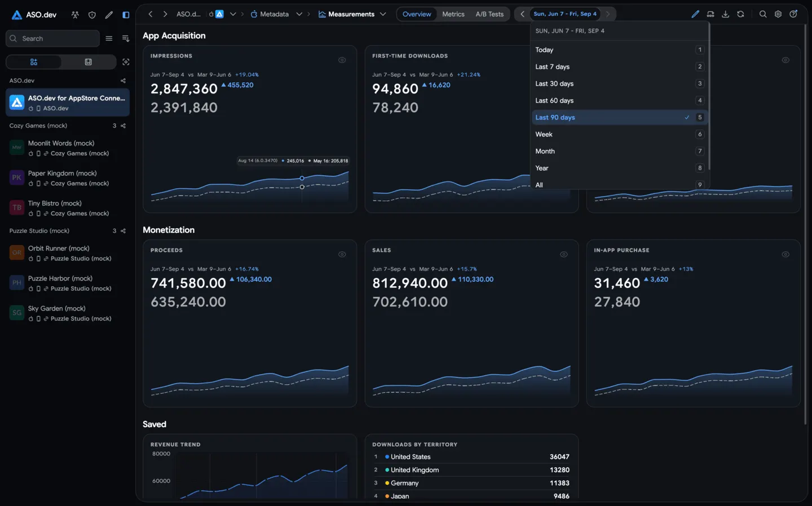Click the sidebar Search field
The image size is (812, 506).
52,38
